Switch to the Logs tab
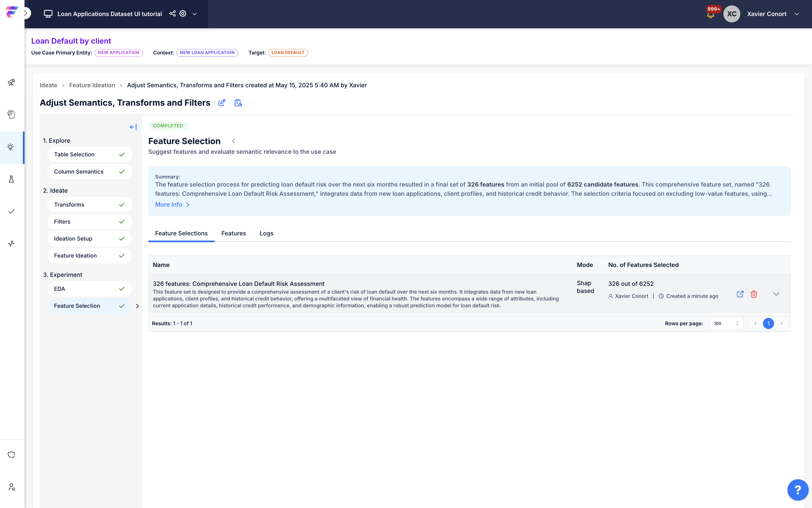 (266, 233)
